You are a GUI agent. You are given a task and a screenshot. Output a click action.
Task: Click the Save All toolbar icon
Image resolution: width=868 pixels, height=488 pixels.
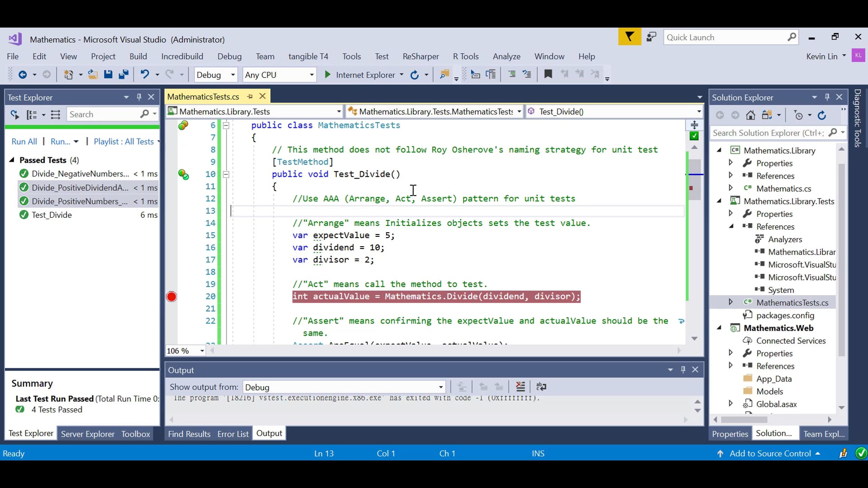(x=123, y=75)
